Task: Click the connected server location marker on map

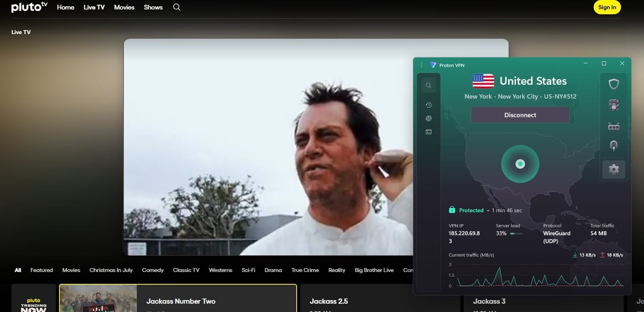Action: [520, 164]
